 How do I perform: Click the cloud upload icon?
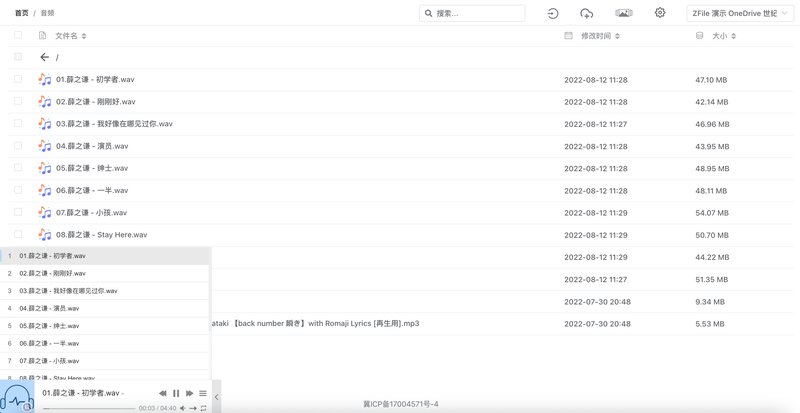pos(587,13)
